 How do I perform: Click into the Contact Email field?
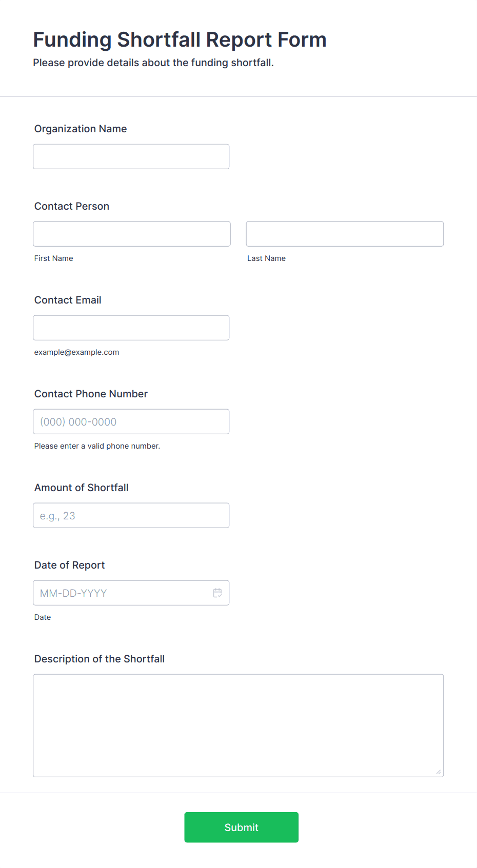point(131,328)
